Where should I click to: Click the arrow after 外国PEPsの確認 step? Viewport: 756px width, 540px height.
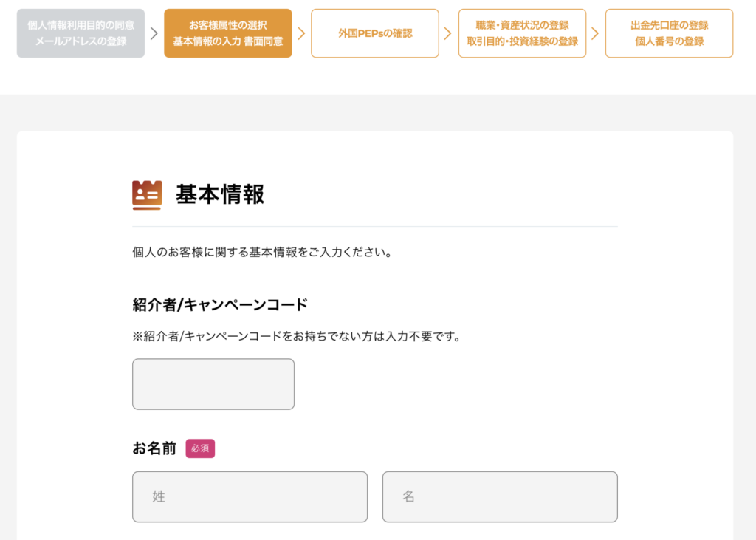[x=448, y=33]
